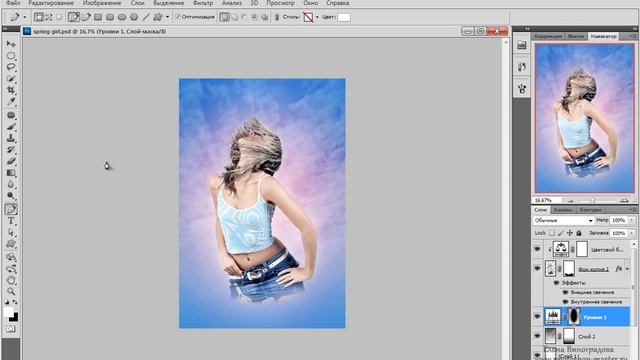This screenshot has height=360, width=640.
Task: Switch to the 'Маски' tab
Action: [576, 36]
